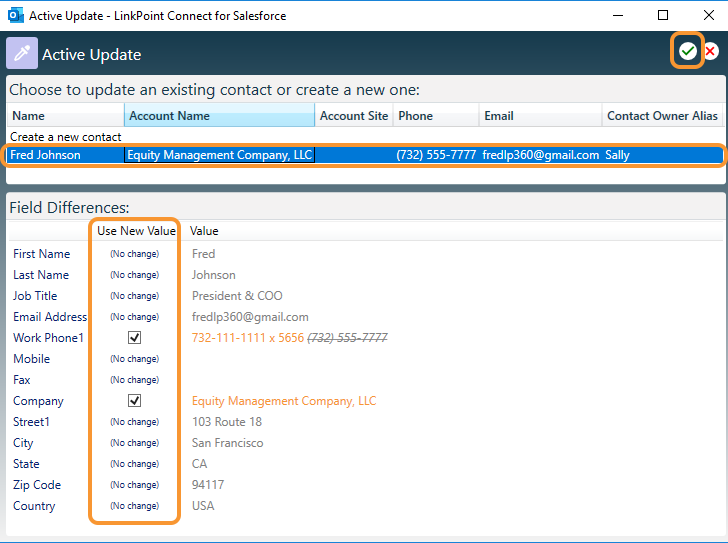Click the First Name field label
This screenshot has width=728, height=543.
(x=41, y=254)
